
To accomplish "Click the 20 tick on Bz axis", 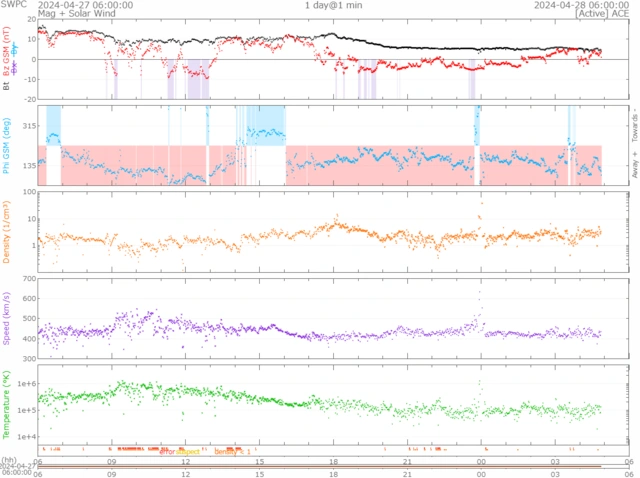I will tap(32, 19).
